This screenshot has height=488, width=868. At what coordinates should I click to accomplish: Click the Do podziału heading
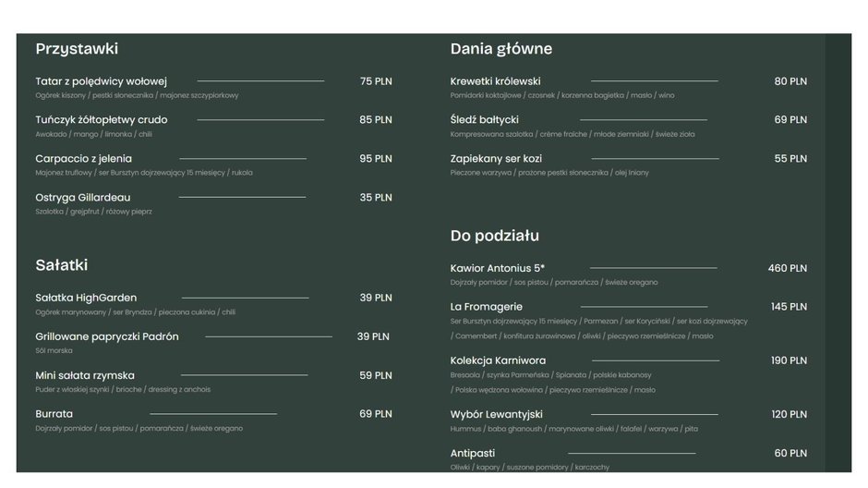495,236
